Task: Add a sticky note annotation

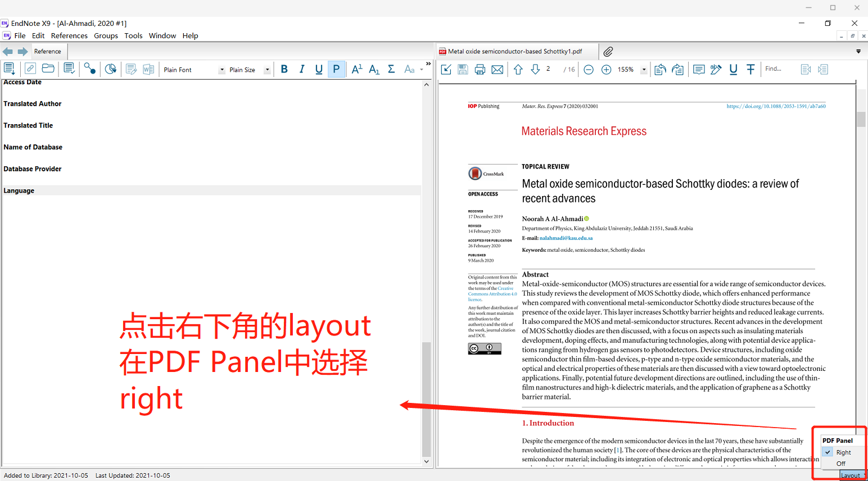Action: tap(698, 69)
